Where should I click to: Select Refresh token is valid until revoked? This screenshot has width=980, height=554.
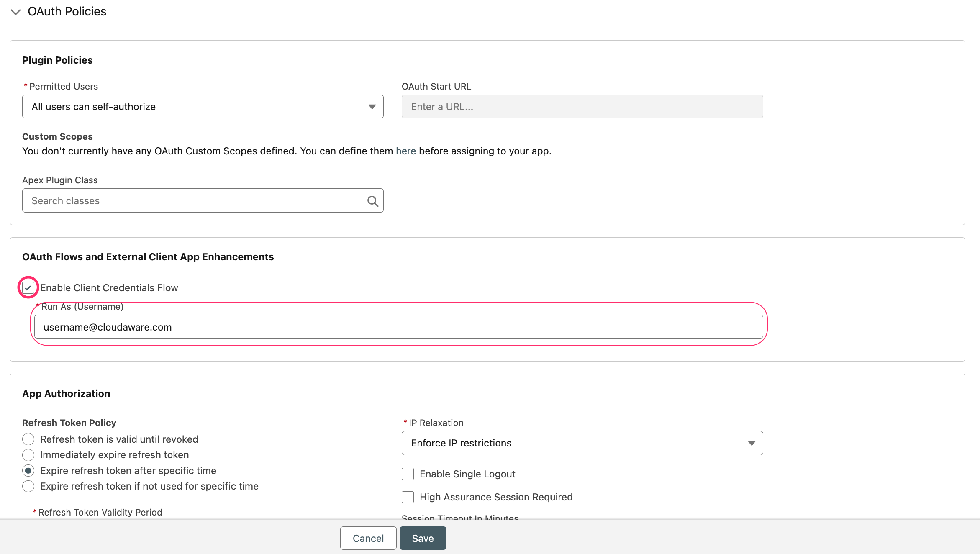(x=28, y=439)
